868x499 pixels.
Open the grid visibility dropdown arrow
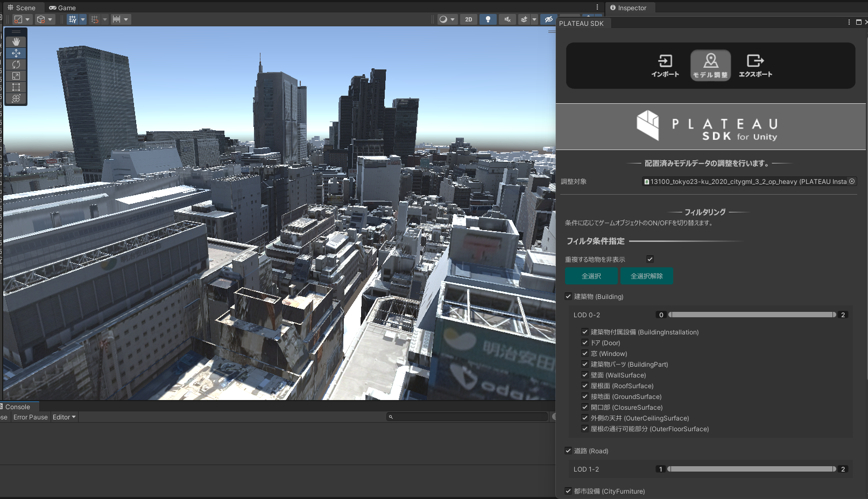[x=82, y=19]
